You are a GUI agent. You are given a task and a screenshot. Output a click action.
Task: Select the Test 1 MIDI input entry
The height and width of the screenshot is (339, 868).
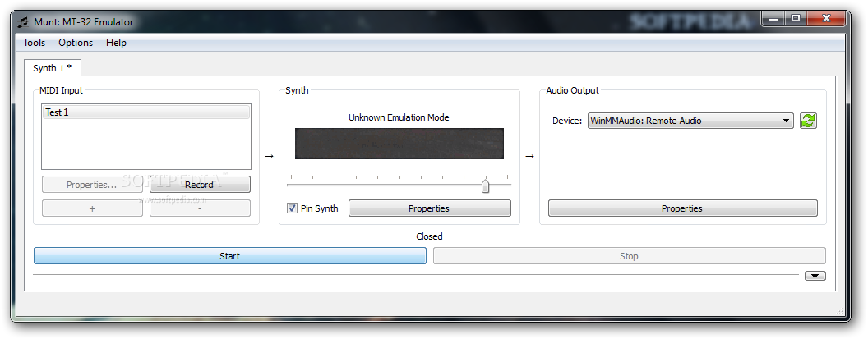tap(146, 112)
